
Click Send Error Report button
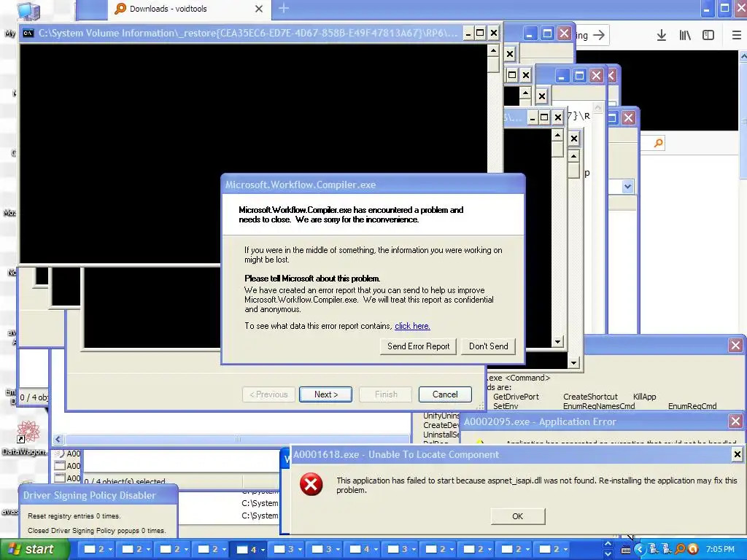click(418, 346)
